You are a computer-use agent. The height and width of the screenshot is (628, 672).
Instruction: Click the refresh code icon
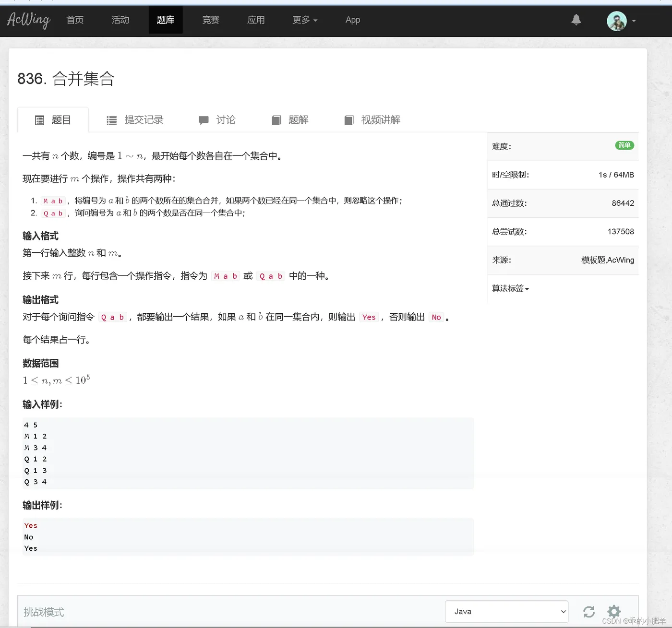click(589, 612)
